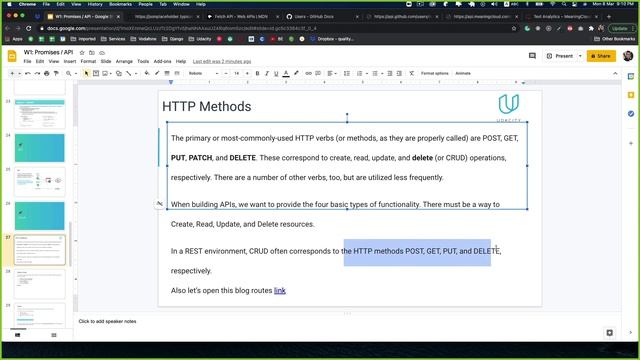Open the new slide layout dropdown arrow

(19, 73)
